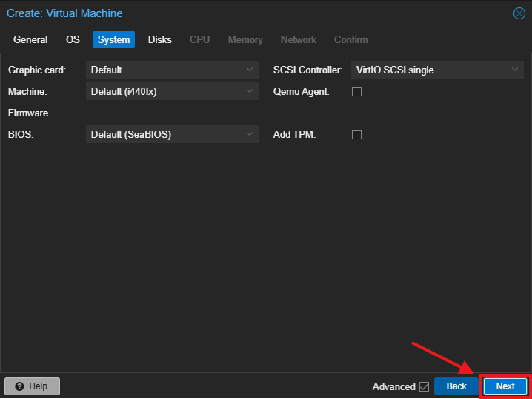Screen dimensions: 532x399
Task: Open the Disks tab
Action: (x=160, y=40)
